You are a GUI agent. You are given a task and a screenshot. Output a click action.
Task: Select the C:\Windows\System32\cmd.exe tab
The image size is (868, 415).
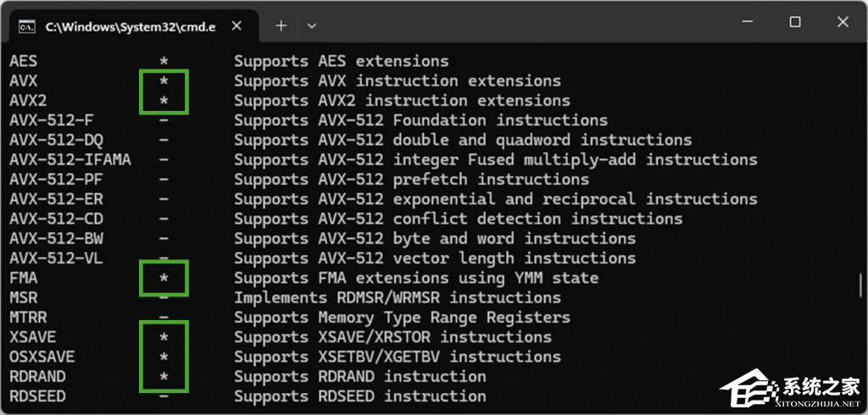[x=127, y=26]
